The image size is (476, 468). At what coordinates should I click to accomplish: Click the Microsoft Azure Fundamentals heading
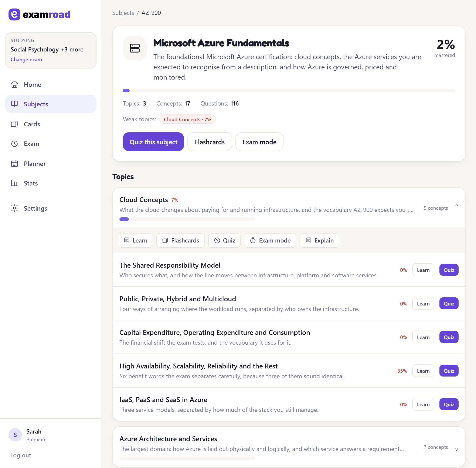click(221, 43)
